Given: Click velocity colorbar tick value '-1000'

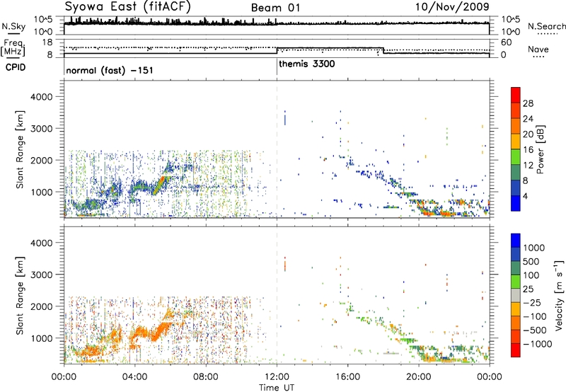Looking at the screenshot, I should tap(538, 344).
